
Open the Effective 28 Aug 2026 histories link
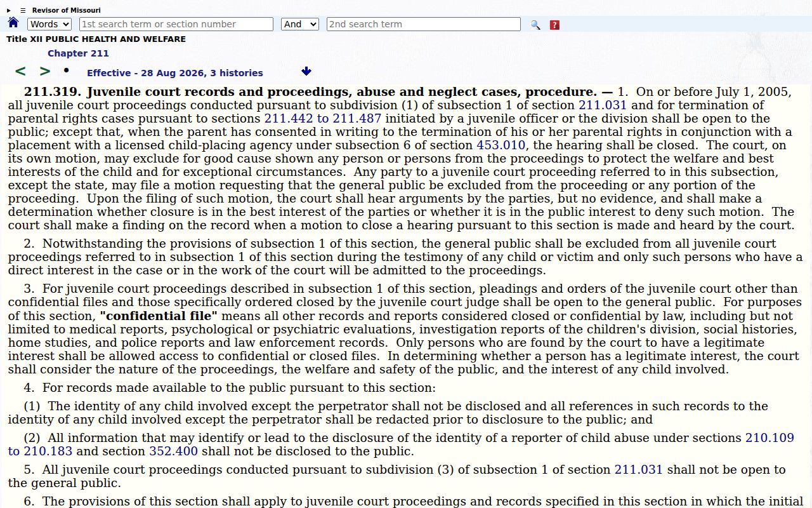(x=175, y=73)
